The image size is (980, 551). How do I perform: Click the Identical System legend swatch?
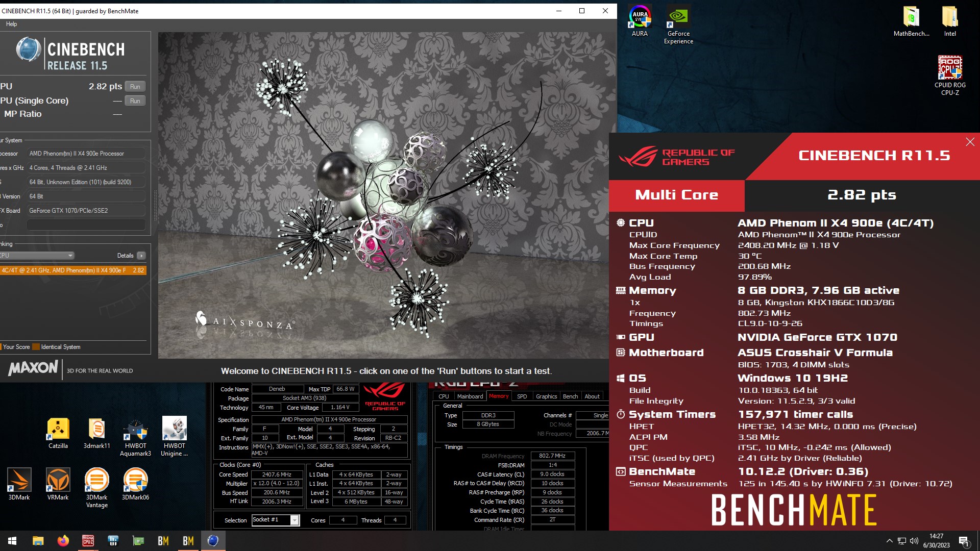tap(36, 347)
